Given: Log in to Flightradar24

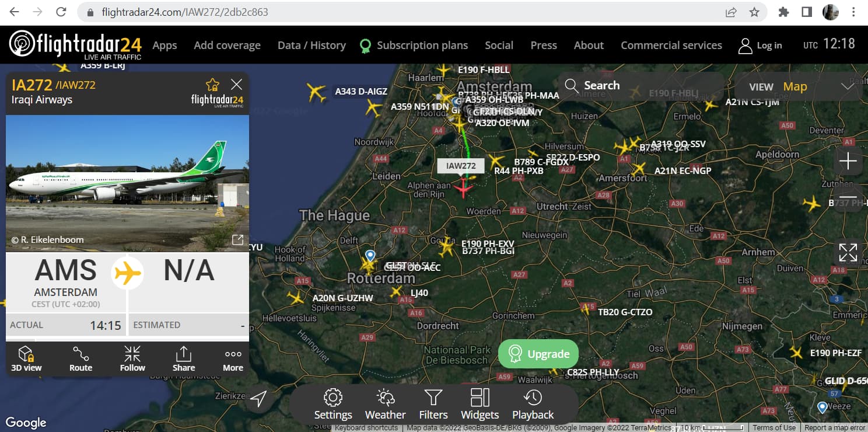Looking at the screenshot, I should pos(761,46).
